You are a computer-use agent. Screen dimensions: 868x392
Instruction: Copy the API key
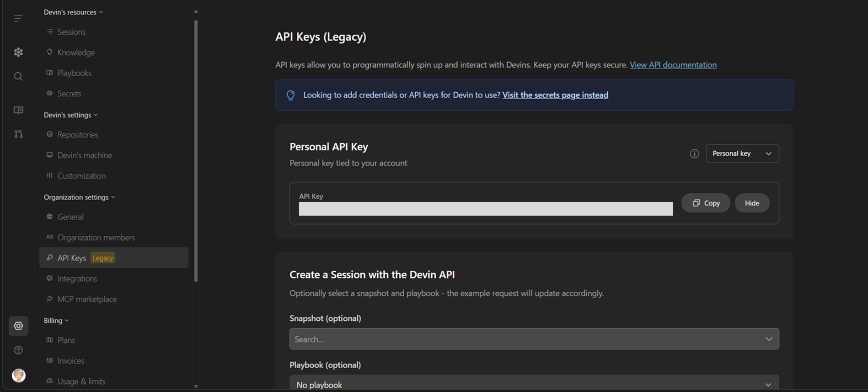coord(706,203)
